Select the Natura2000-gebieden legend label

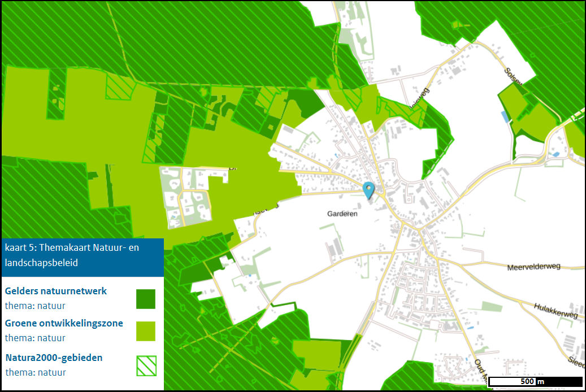pyautogui.click(x=54, y=358)
